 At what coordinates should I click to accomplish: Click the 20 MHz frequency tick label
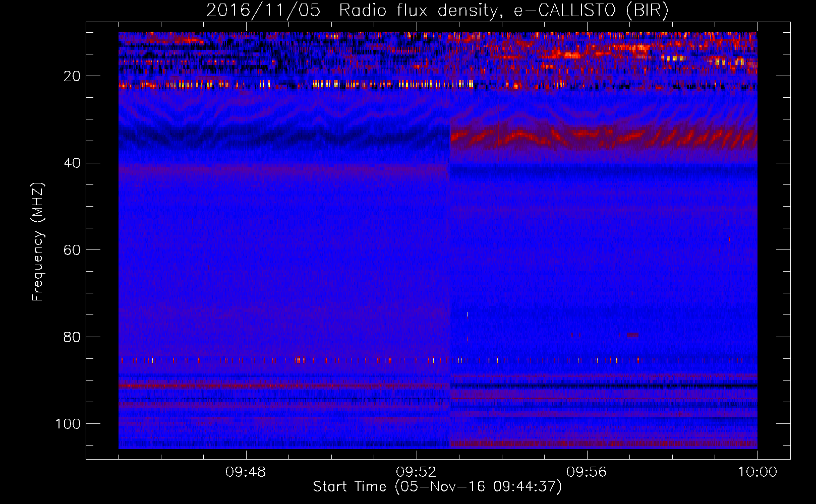(72, 76)
